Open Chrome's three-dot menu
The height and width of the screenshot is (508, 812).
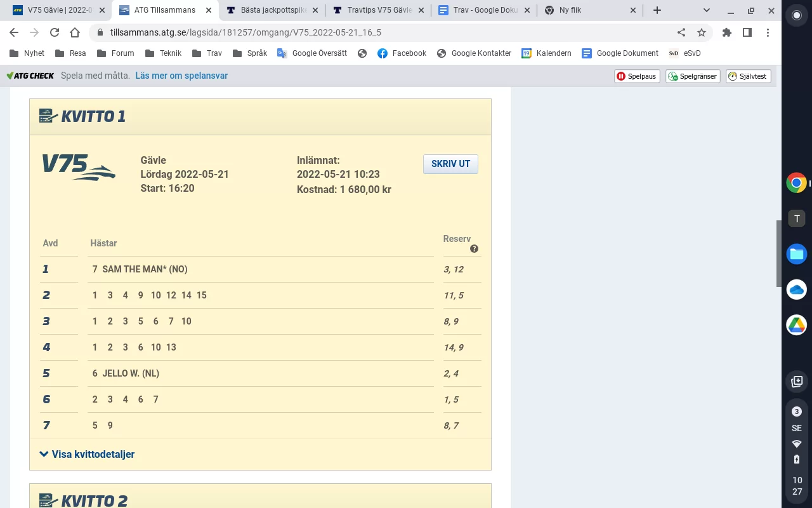point(768,32)
